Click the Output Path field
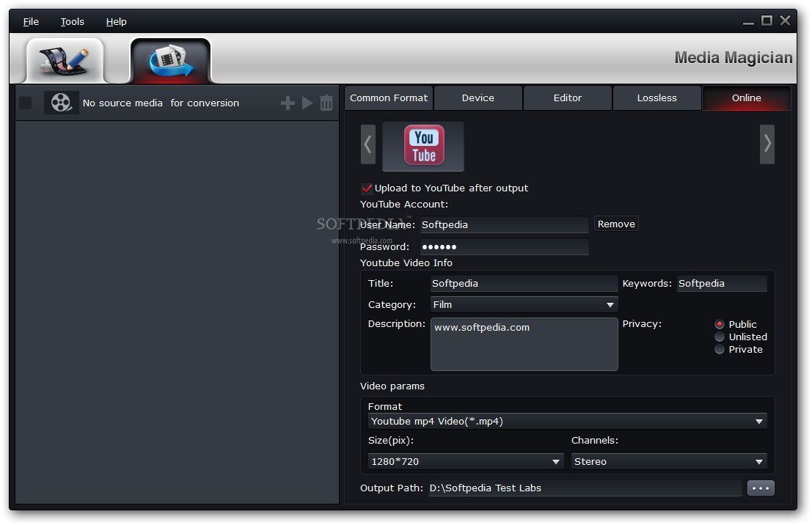 point(585,488)
